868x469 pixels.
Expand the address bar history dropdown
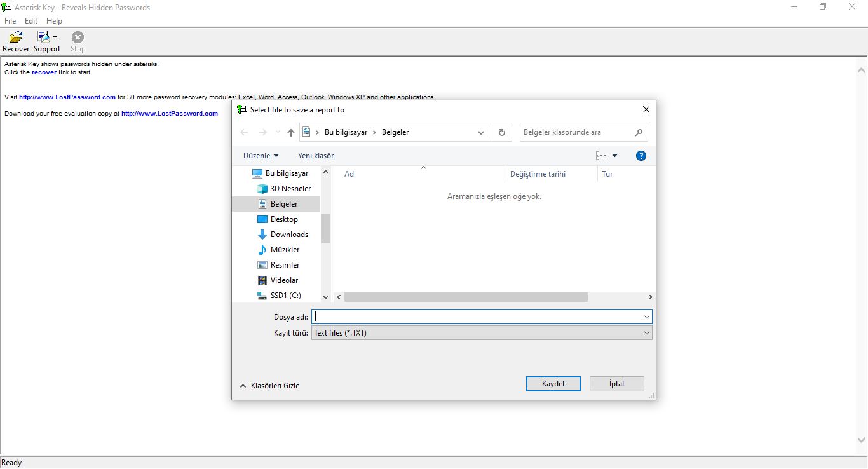(x=481, y=132)
